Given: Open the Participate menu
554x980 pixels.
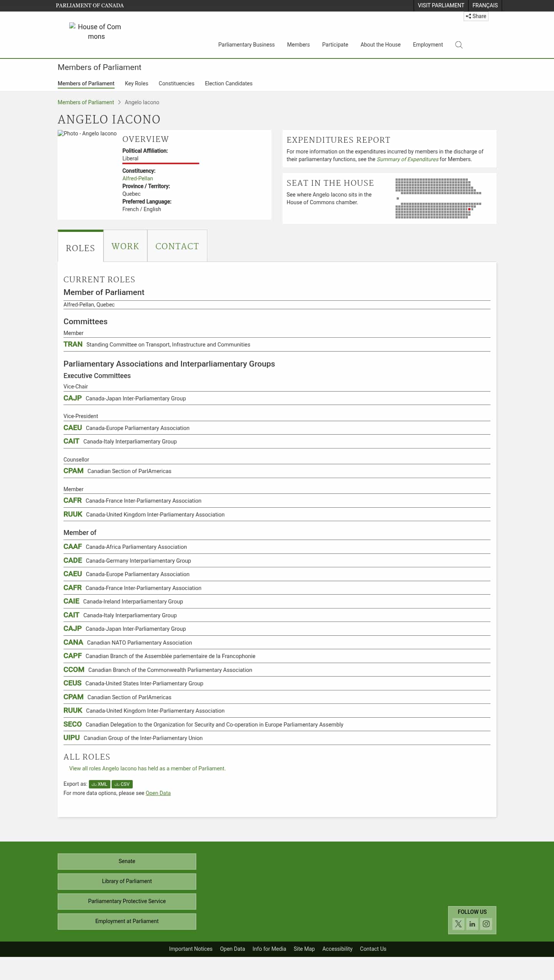Looking at the screenshot, I should 335,45.
